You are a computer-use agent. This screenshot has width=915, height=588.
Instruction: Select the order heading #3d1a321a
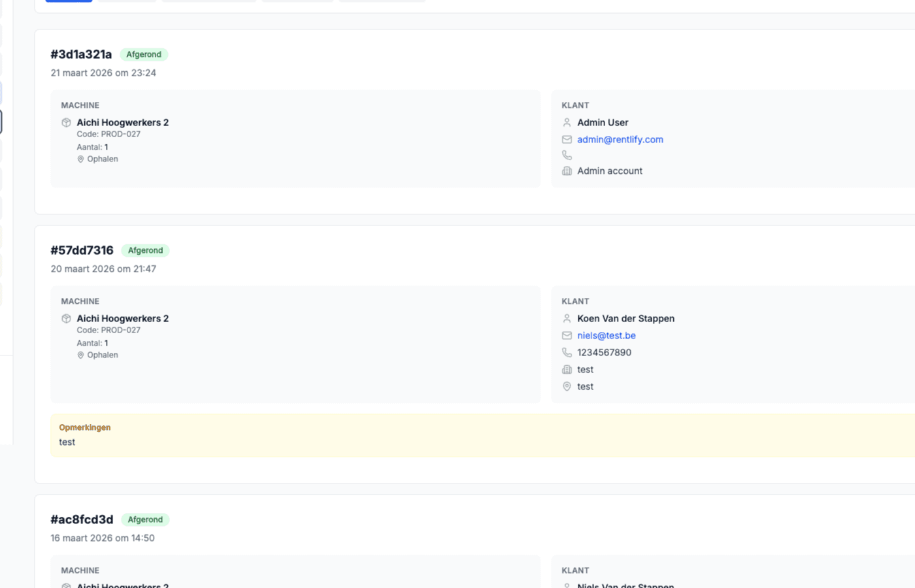(x=81, y=55)
